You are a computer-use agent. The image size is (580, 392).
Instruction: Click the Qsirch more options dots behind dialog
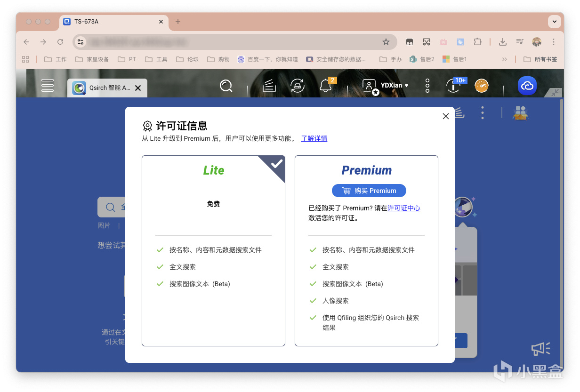pos(483,112)
